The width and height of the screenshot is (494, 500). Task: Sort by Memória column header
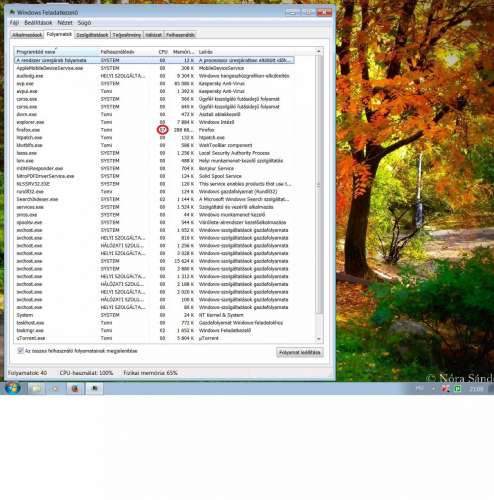click(x=183, y=52)
